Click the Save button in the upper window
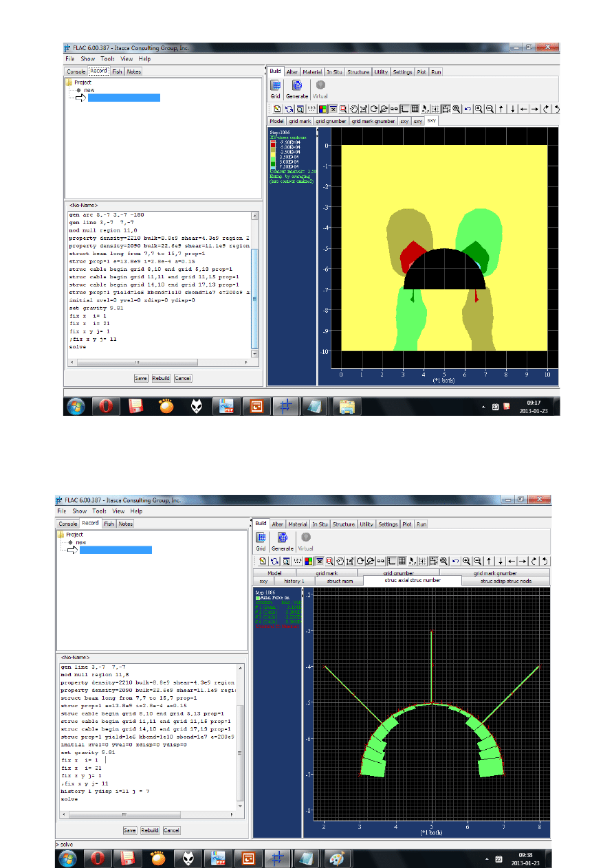Viewport: 614px width, 868px height. point(141,378)
